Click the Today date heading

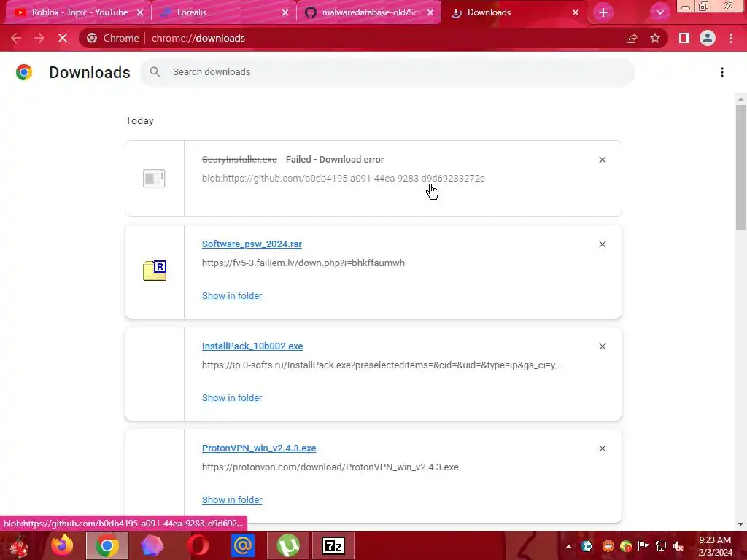139,120
